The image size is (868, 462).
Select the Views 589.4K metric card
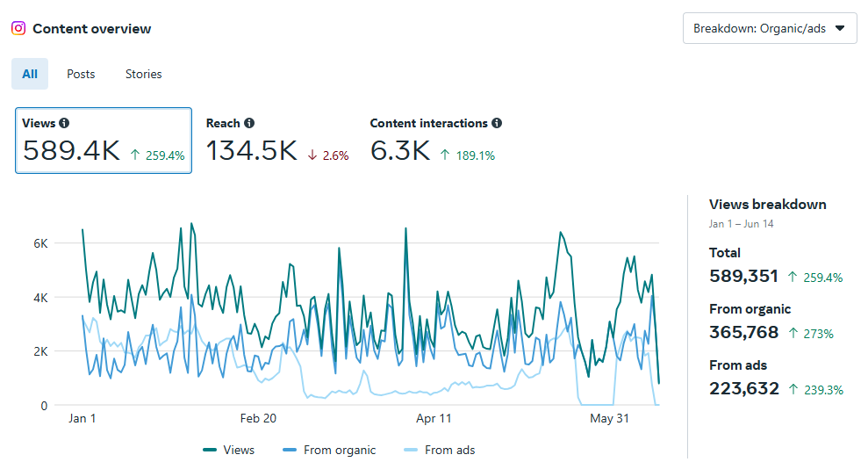coord(104,141)
